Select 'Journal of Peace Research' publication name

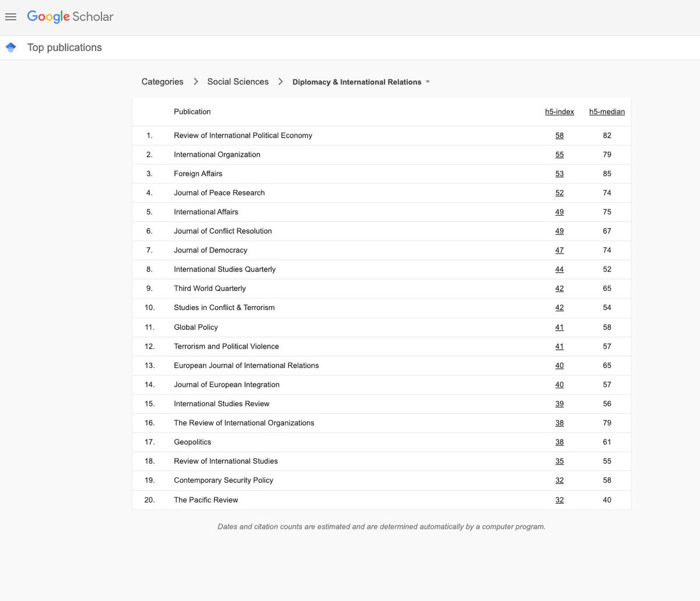pyautogui.click(x=219, y=193)
